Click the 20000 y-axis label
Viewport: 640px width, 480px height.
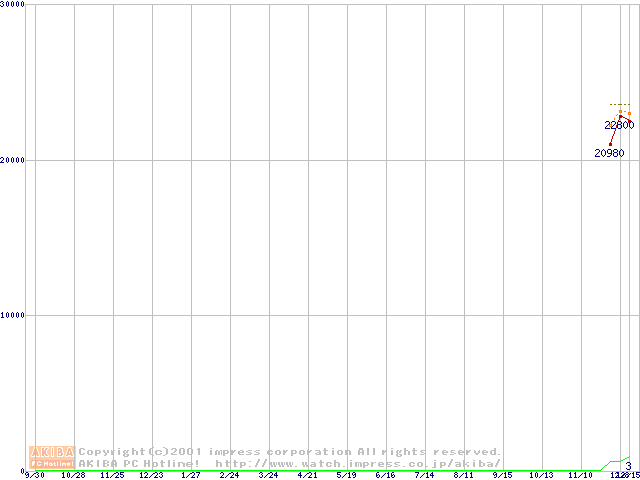[13, 160]
